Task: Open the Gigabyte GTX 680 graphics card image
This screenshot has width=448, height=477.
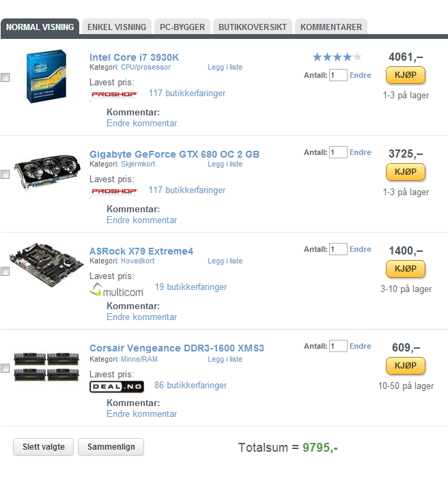Action: 48,172
